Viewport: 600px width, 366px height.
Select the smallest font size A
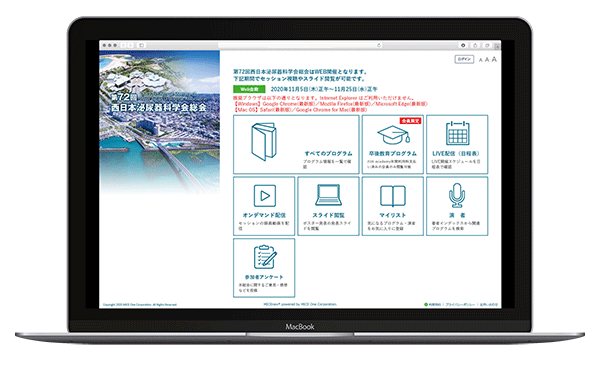coord(481,60)
